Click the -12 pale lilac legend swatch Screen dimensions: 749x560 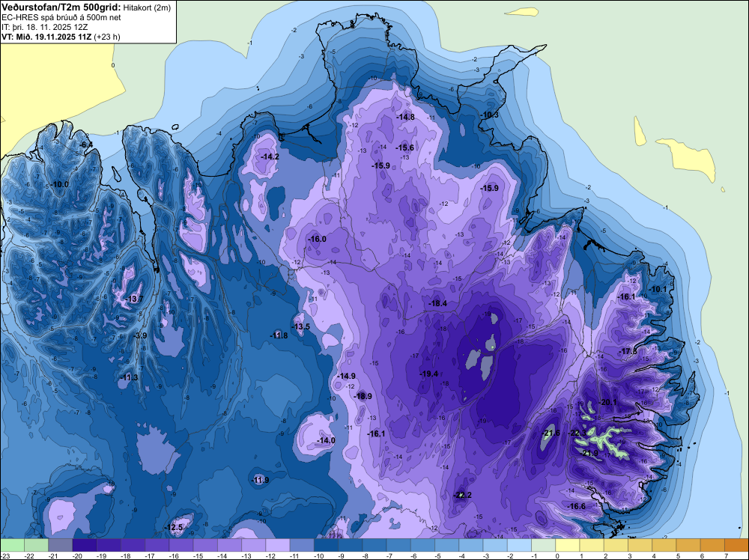point(278,545)
